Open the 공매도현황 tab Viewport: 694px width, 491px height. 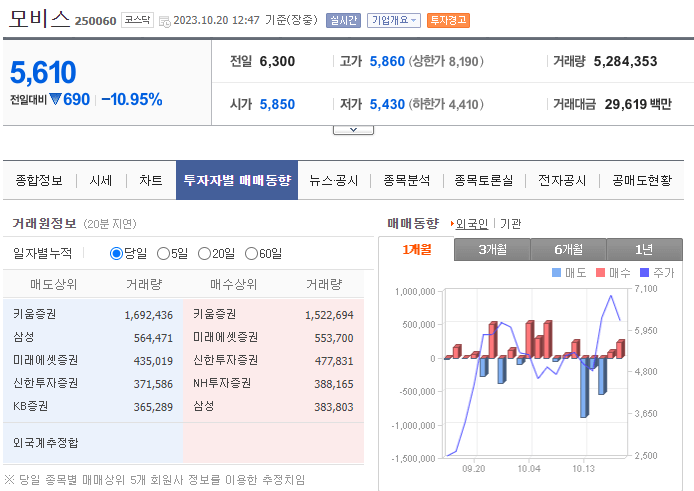[x=642, y=181]
